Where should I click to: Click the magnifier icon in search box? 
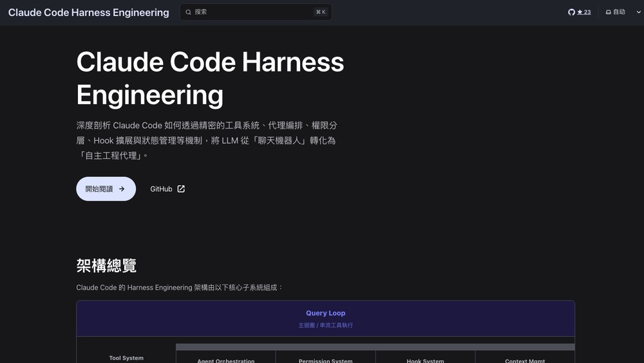188,12
